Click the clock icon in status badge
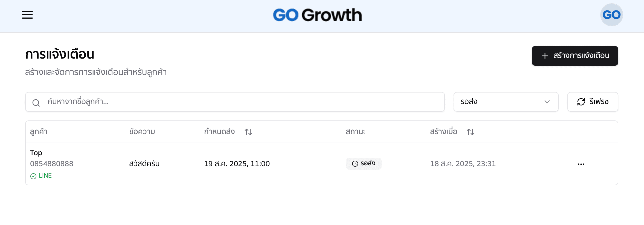The width and height of the screenshot is (644, 225). (x=355, y=164)
